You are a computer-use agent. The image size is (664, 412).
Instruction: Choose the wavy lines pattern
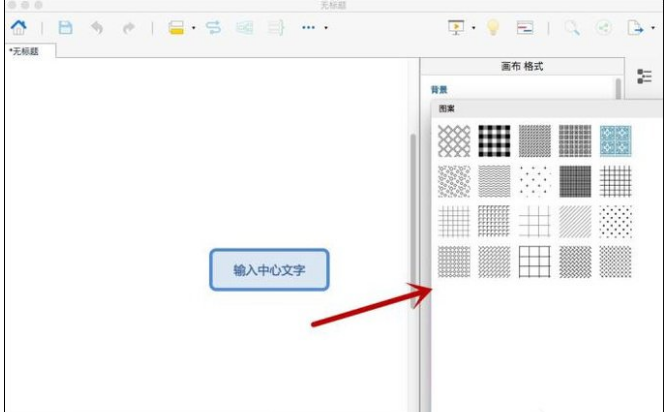tap(494, 181)
